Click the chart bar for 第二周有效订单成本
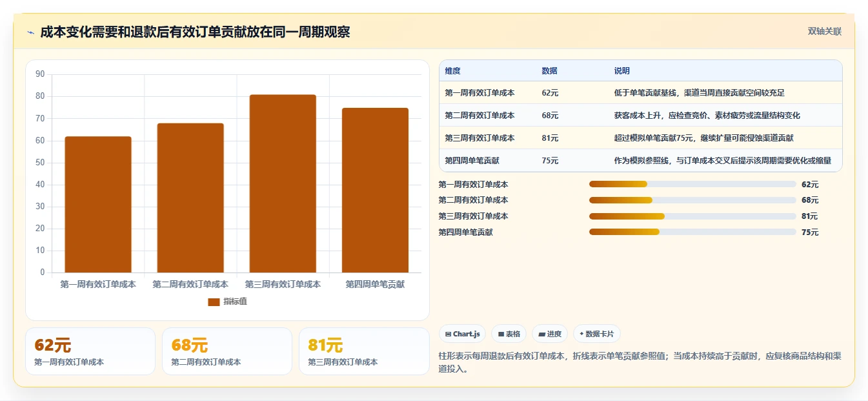Screen dimensions: 868x401 tap(190, 198)
